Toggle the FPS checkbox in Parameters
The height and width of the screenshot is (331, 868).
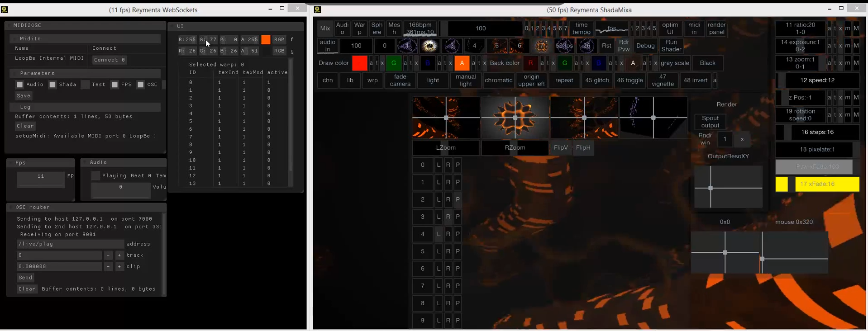114,85
